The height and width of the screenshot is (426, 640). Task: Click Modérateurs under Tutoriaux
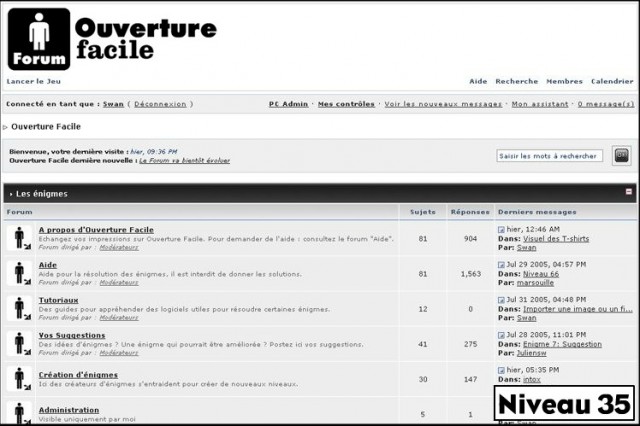click(119, 317)
